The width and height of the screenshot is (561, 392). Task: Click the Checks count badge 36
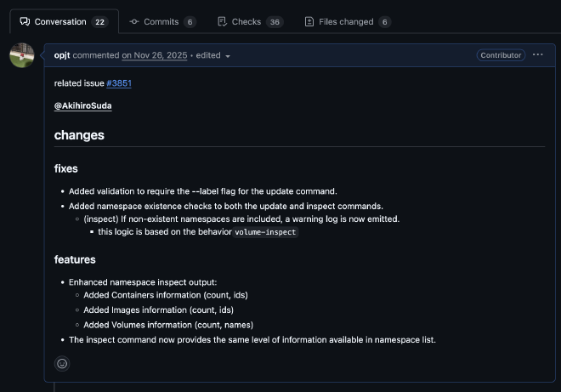[275, 21]
